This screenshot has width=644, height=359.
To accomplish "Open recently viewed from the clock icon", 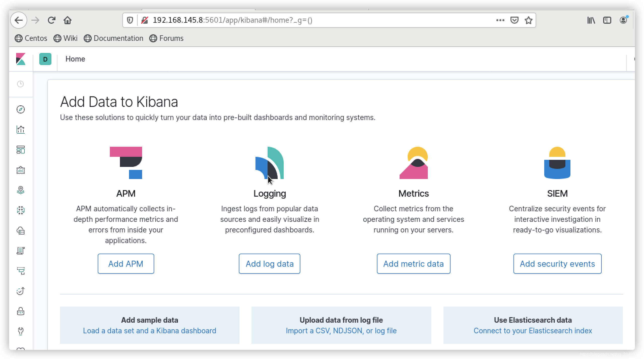I will (x=20, y=84).
